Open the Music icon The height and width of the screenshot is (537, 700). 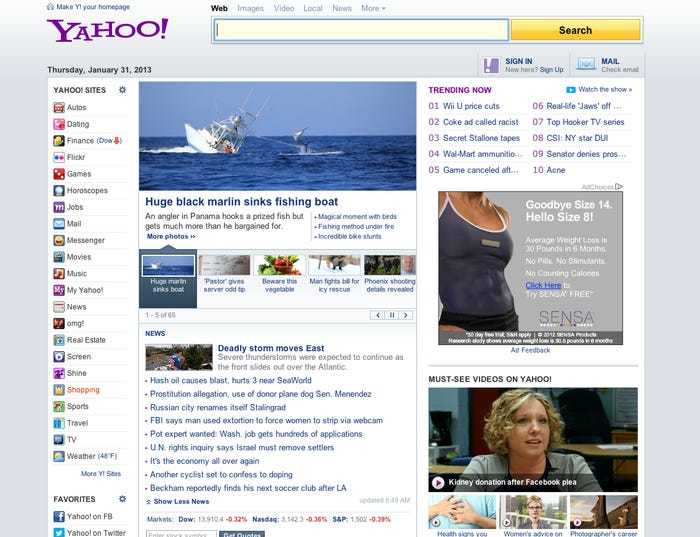(x=59, y=274)
